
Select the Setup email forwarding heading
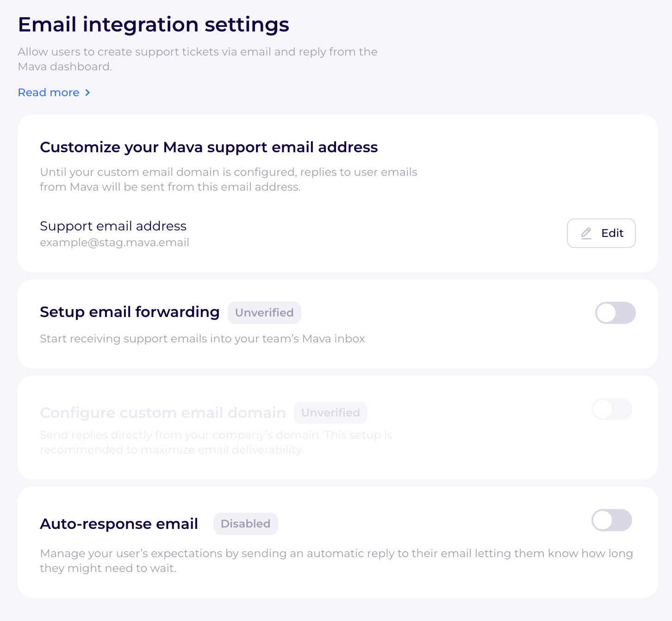(130, 312)
